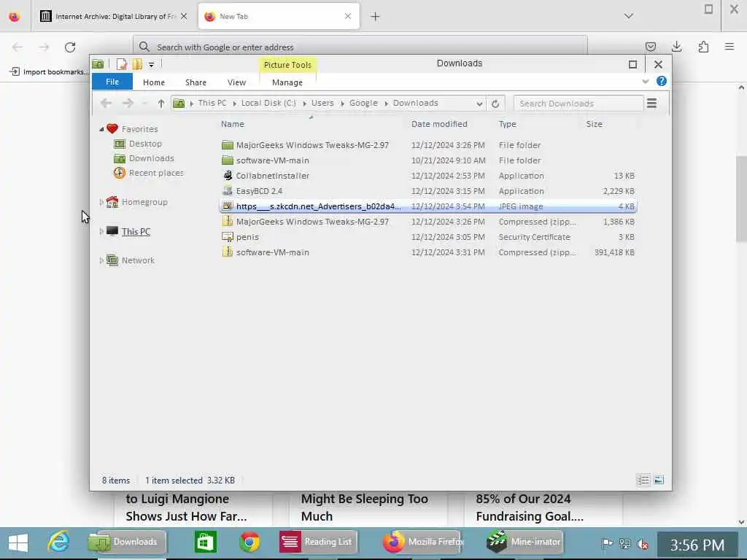Click the Windows Start button

(18, 542)
